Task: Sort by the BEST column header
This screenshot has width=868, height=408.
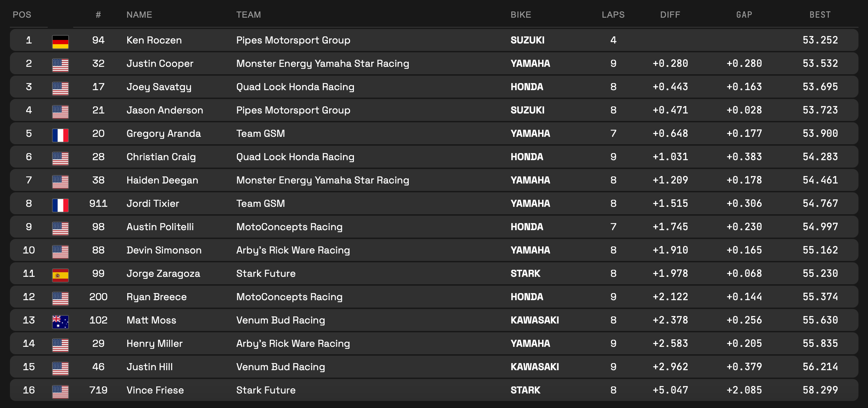Action: [x=820, y=15]
